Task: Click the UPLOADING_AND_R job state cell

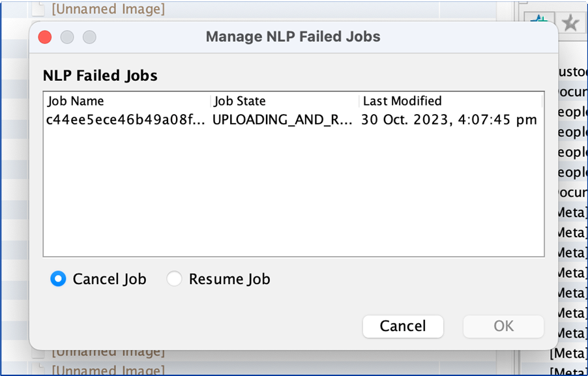Action: coord(282,120)
